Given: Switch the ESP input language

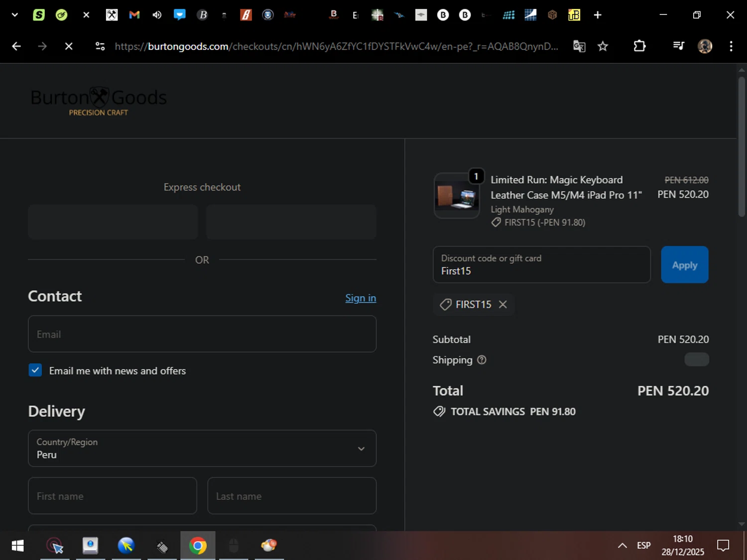Looking at the screenshot, I should click(644, 546).
